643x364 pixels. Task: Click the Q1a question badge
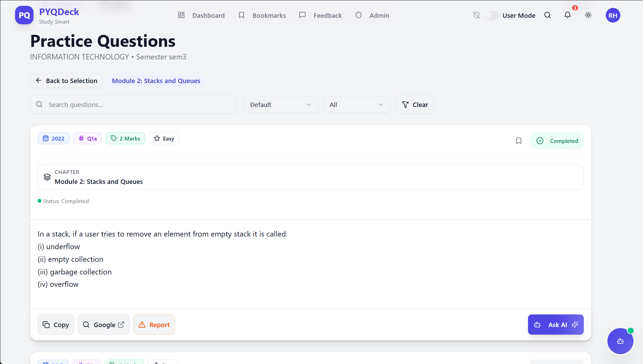point(87,138)
